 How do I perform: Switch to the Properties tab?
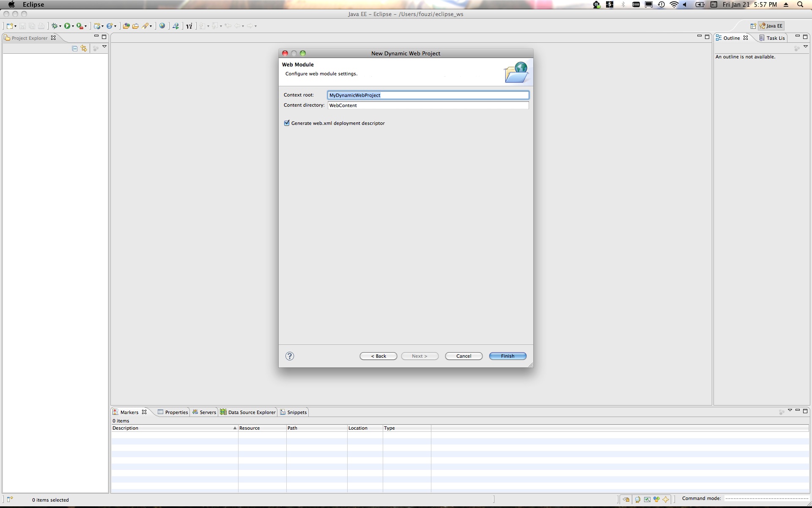point(173,412)
